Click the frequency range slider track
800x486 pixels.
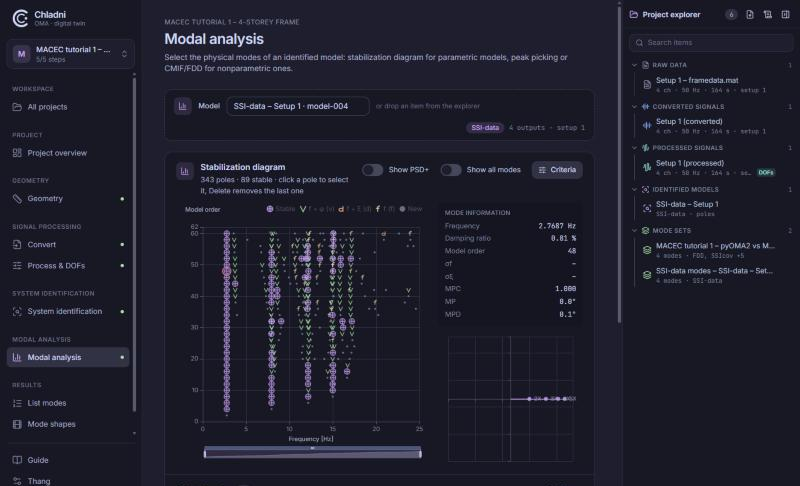(313, 453)
